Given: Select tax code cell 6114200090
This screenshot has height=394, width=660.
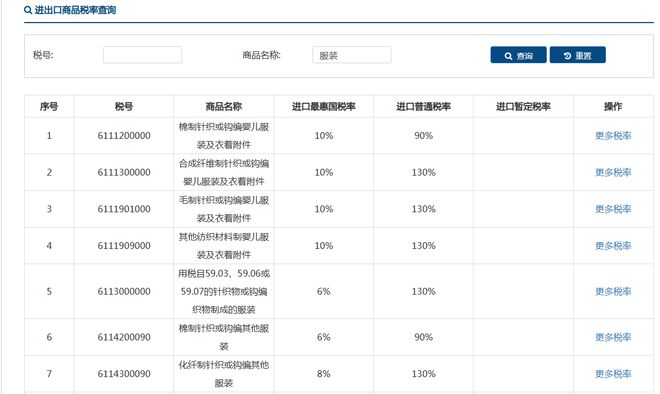Looking at the screenshot, I should click(x=124, y=337).
